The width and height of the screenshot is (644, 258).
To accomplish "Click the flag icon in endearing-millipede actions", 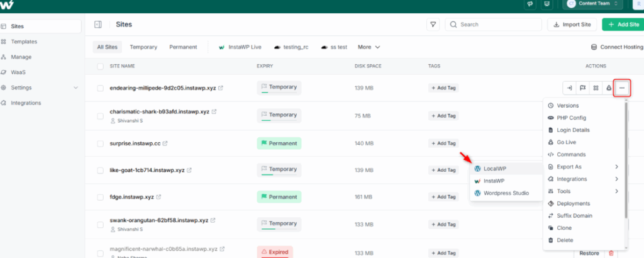I will pyautogui.click(x=582, y=88).
